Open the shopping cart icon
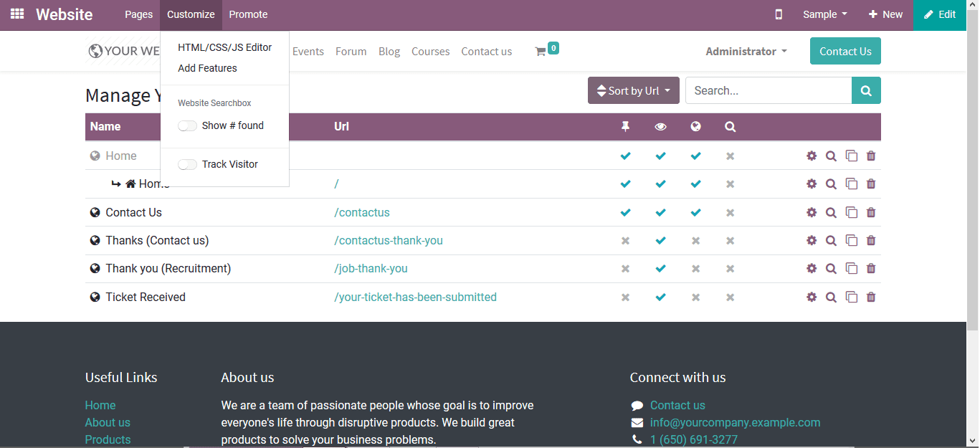Image resolution: width=980 pixels, height=448 pixels. tap(543, 48)
